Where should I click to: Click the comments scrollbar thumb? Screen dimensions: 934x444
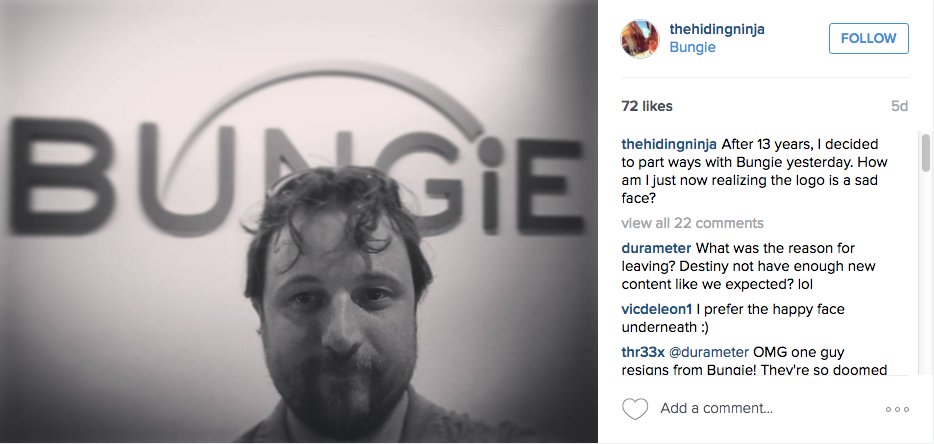926,152
